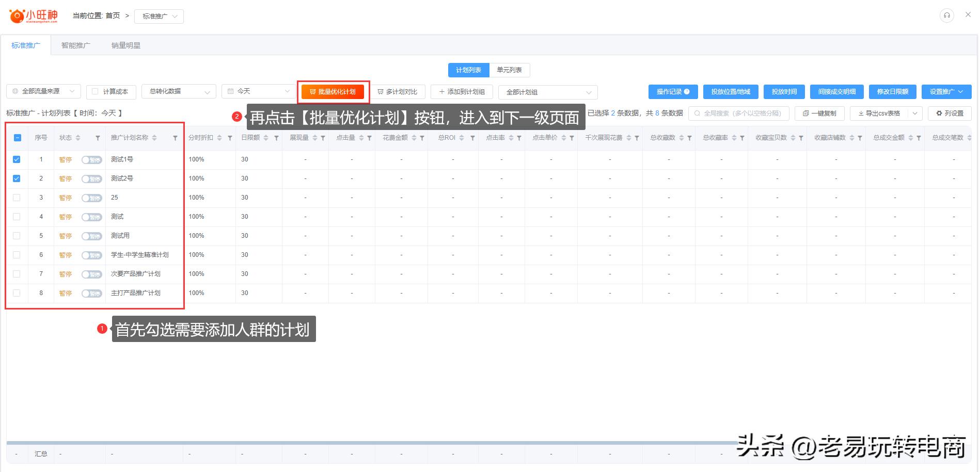Screen dimensions: 980x472
Task: Click the horizontal scrollbar below the table
Action: [x=372, y=443]
